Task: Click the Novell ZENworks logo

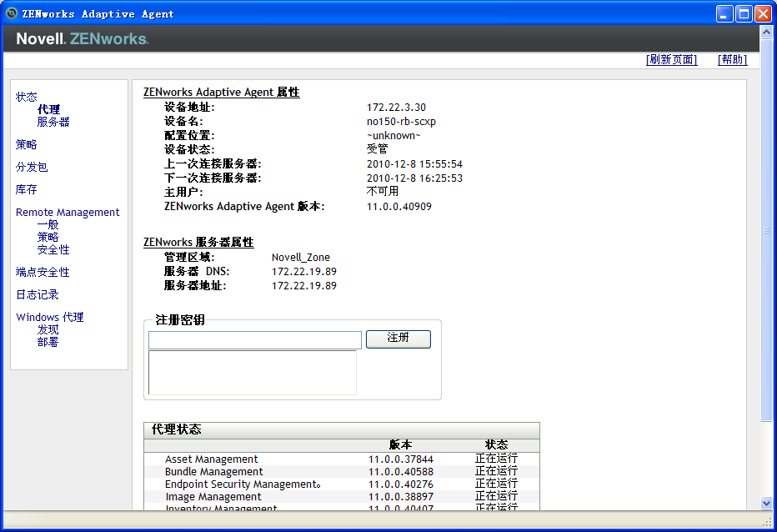Action: pyautogui.click(x=83, y=38)
